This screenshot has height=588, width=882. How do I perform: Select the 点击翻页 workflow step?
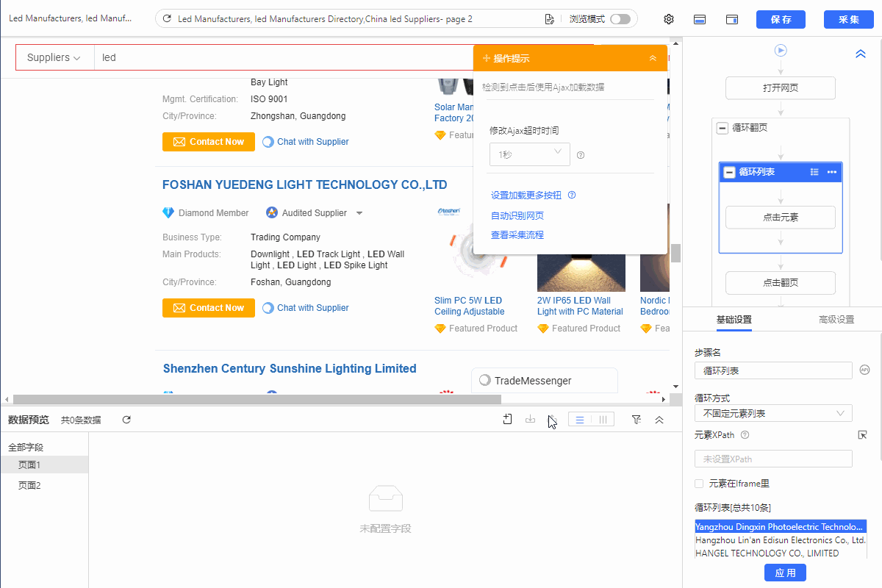coord(781,283)
